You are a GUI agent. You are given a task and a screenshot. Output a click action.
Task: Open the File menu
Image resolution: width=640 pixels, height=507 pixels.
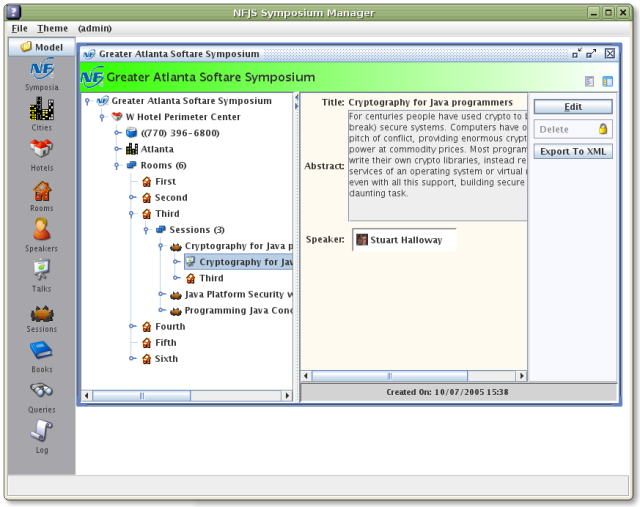tap(19, 28)
